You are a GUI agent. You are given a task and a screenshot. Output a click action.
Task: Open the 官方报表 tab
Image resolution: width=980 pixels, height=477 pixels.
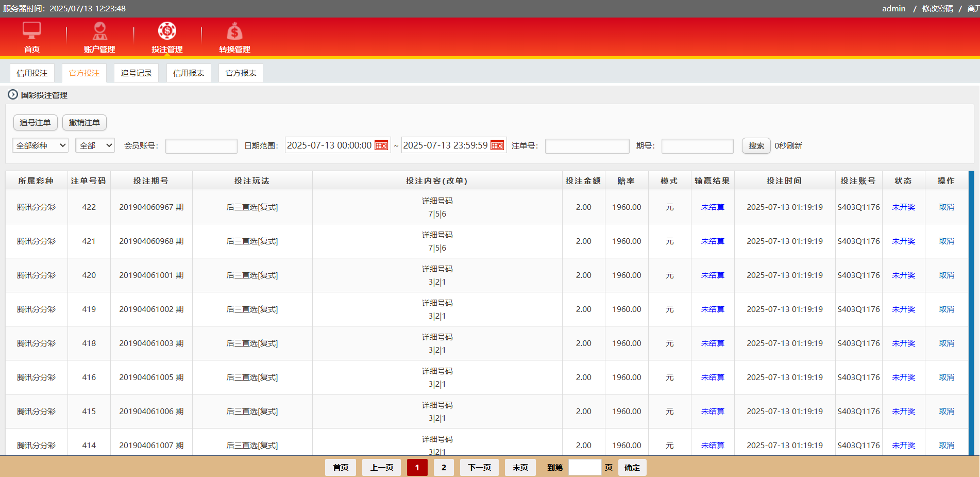click(x=241, y=73)
